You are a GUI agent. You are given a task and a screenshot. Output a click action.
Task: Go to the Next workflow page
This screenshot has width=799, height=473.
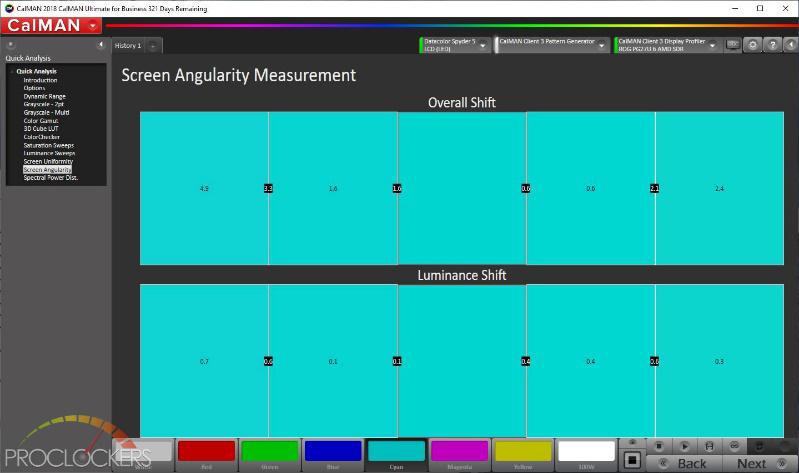pyautogui.click(x=760, y=463)
